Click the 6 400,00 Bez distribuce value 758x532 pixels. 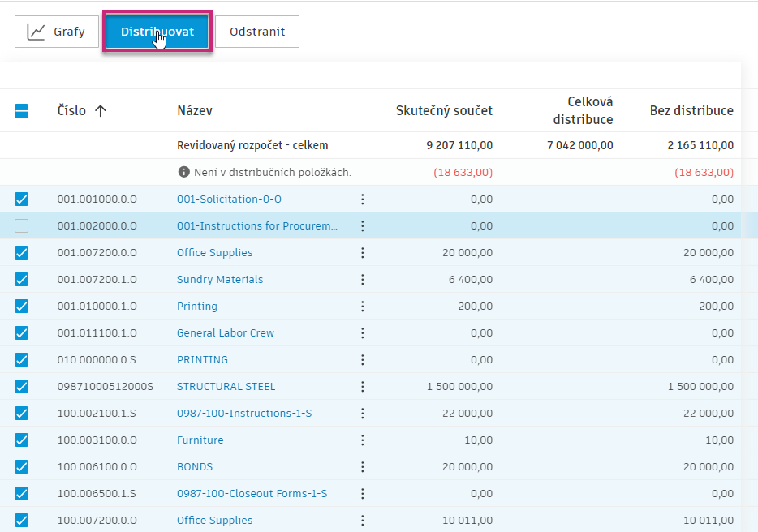[712, 279]
